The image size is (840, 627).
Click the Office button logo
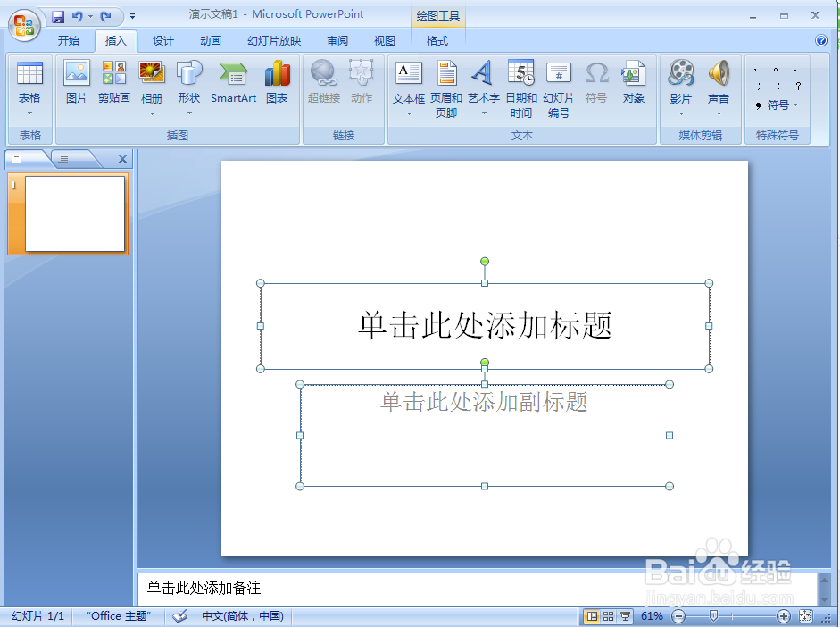click(x=25, y=25)
